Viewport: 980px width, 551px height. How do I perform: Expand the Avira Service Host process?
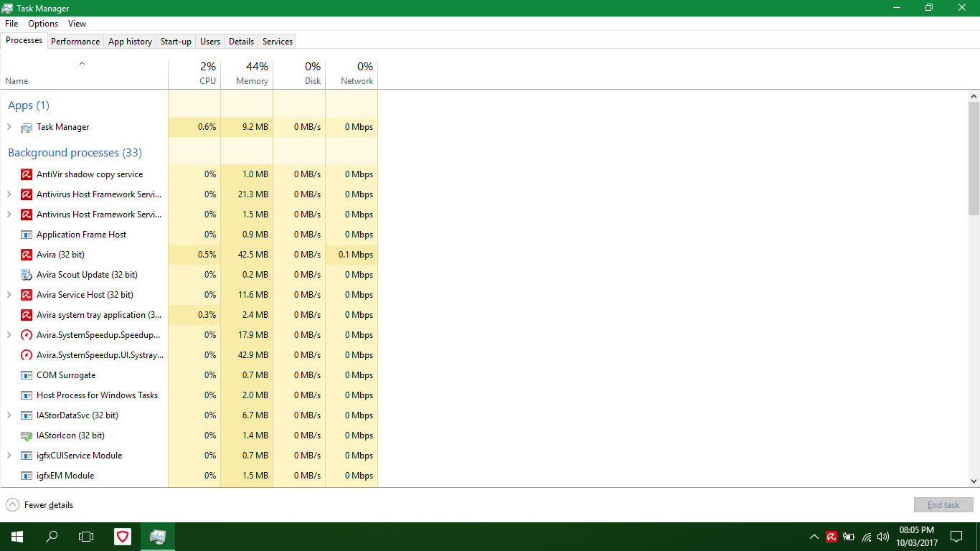[x=9, y=295]
